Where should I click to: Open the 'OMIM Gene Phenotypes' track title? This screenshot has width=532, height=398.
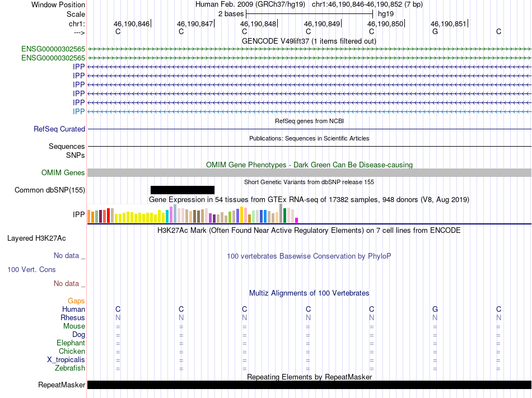click(309, 165)
